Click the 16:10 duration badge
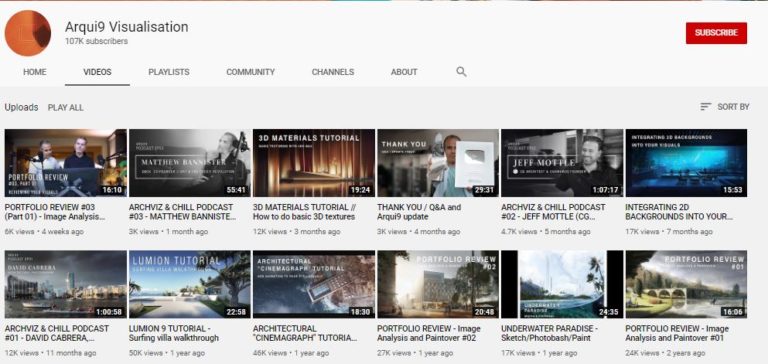 tap(112, 190)
